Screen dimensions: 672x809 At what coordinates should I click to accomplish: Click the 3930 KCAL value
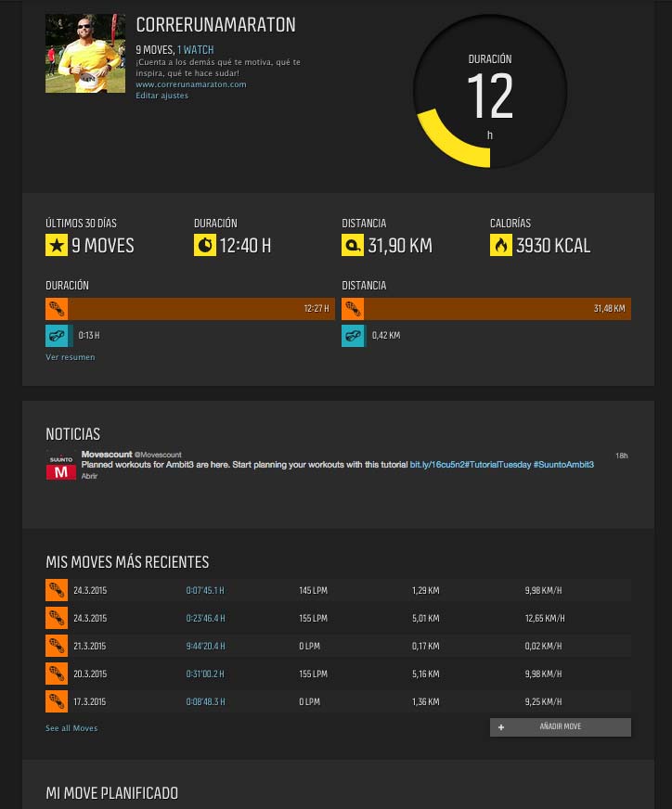pyautogui.click(x=553, y=246)
